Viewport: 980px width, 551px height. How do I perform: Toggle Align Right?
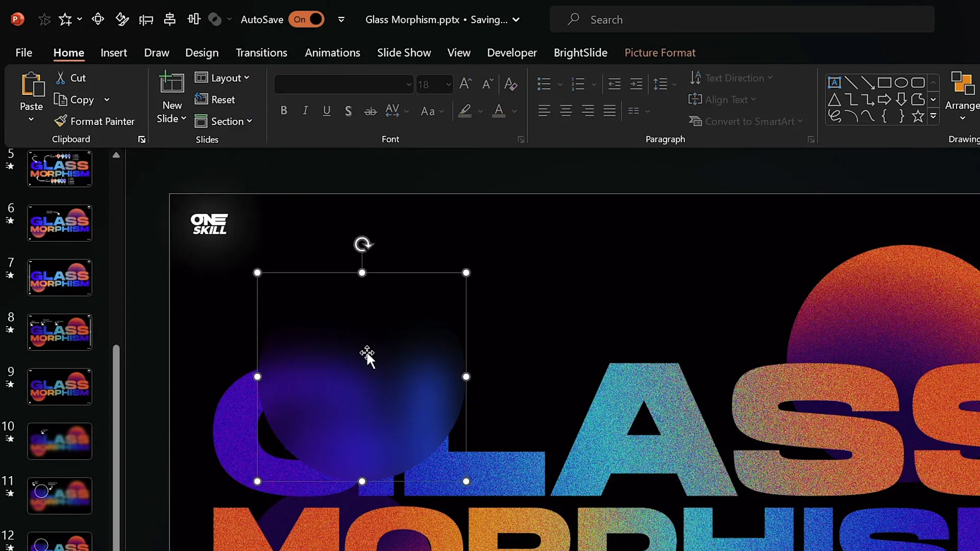[587, 111]
